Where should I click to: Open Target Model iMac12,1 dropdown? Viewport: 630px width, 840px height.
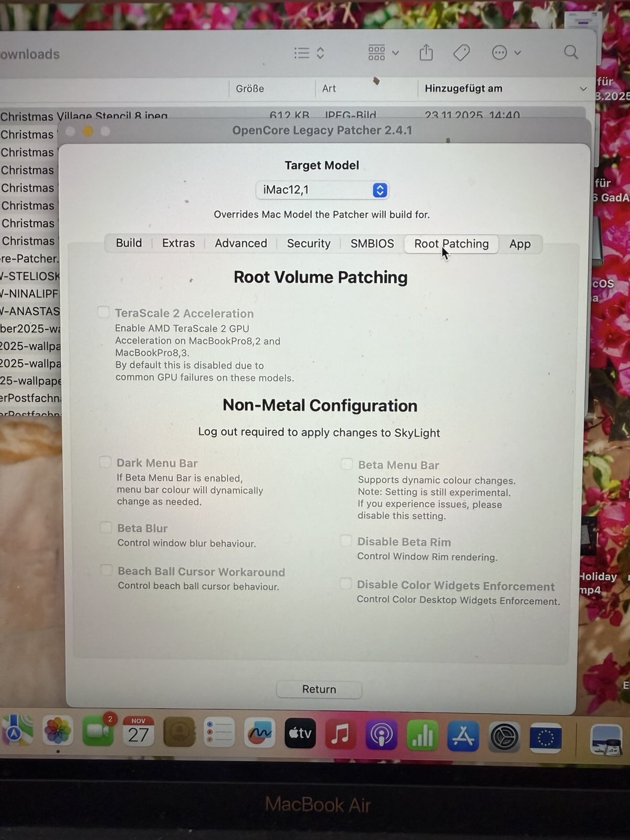[x=322, y=190]
